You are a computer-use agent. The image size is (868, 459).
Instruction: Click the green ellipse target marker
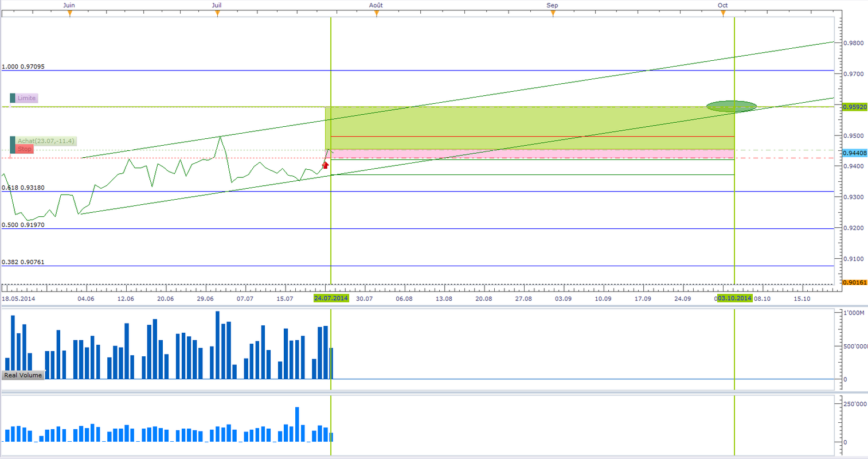coord(732,106)
